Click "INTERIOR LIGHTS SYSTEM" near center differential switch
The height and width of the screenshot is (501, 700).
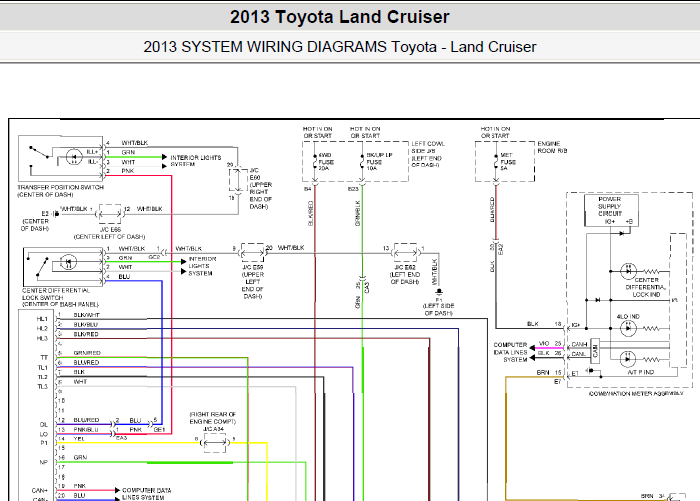click(200, 266)
